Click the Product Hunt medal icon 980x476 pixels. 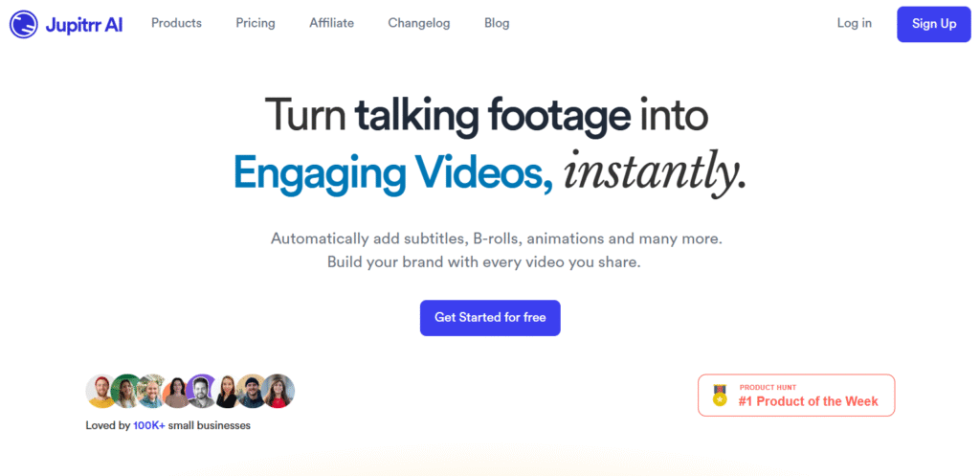click(720, 396)
